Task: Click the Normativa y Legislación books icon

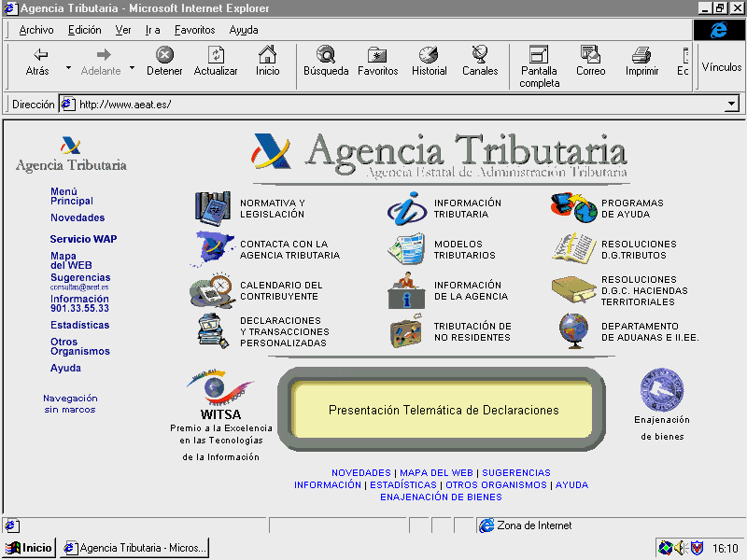Action: point(213,207)
